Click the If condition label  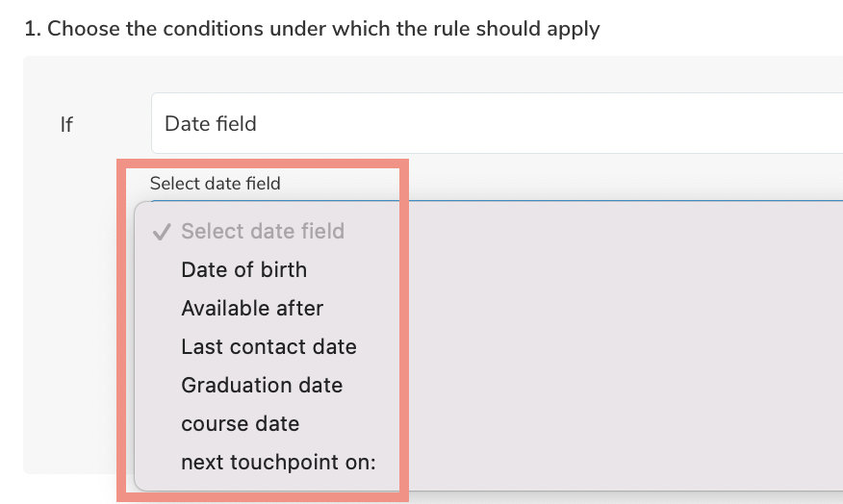[x=66, y=124]
